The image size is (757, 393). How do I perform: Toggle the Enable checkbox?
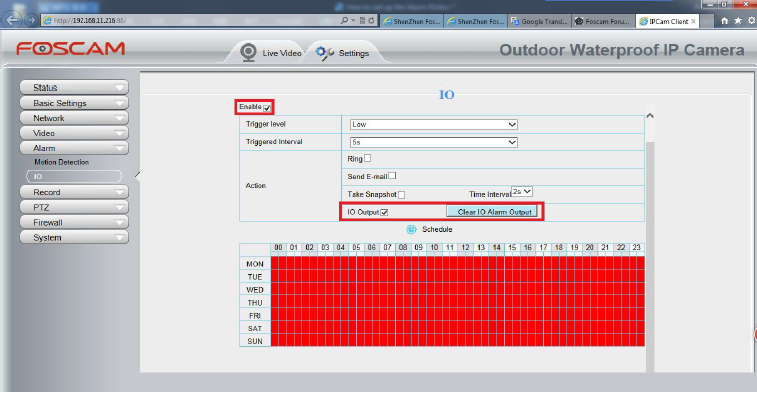click(x=267, y=108)
